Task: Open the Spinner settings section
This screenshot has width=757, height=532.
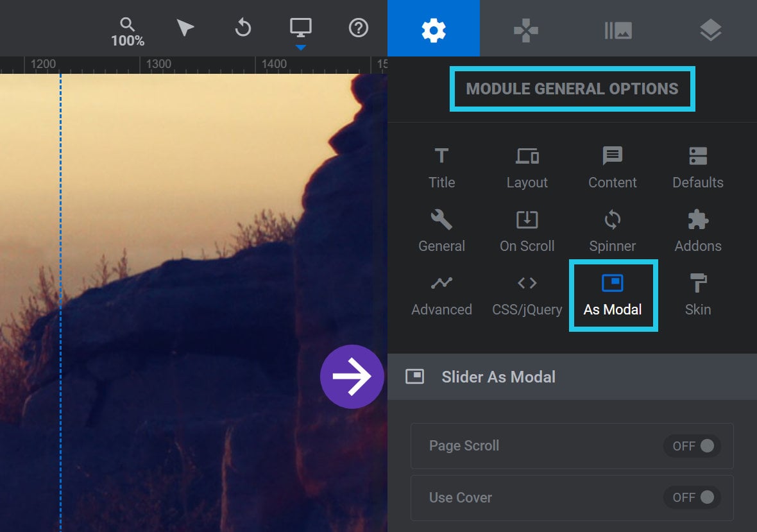Action: coord(613,231)
